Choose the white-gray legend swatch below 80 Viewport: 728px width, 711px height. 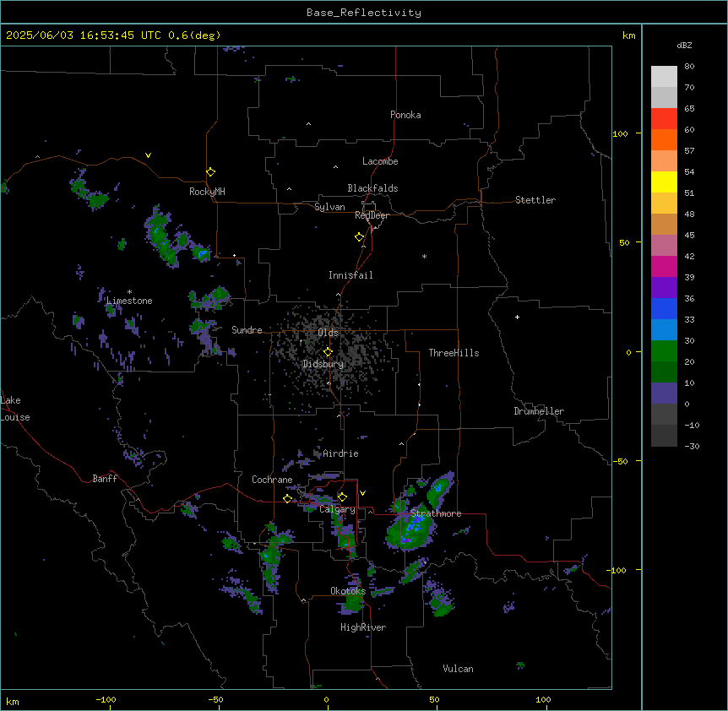click(x=664, y=76)
